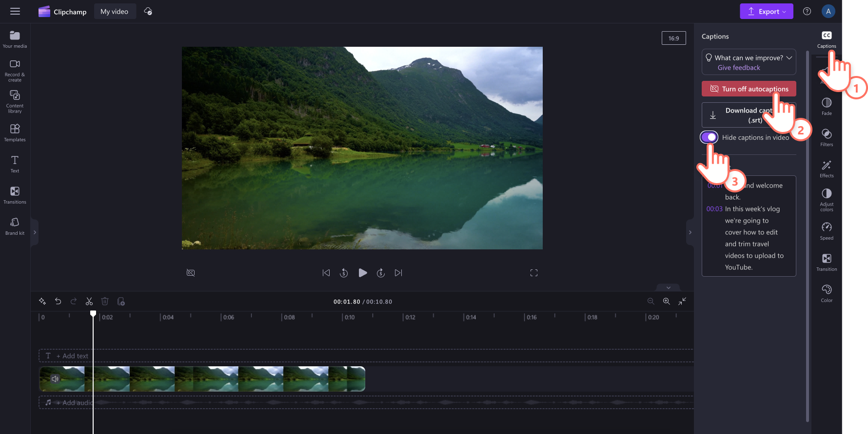The image size is (868, 434).
Task: Edit the My video title field
Action: (115, 11)
